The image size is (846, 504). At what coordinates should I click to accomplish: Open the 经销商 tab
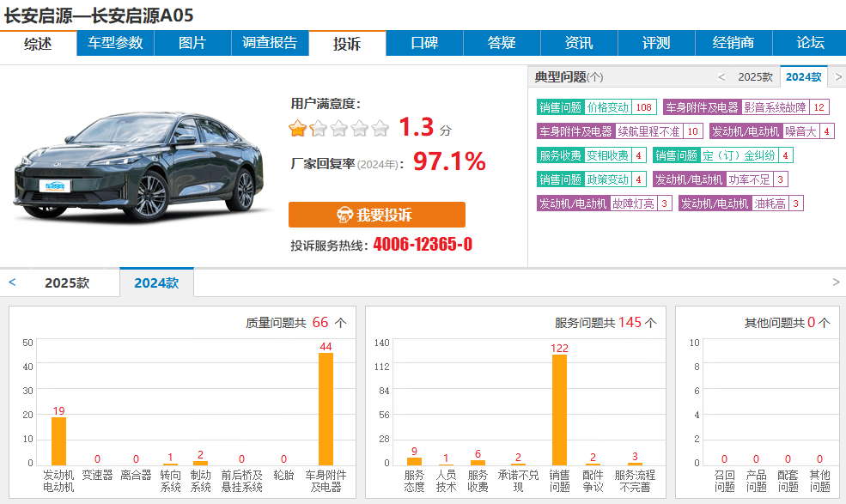(733, 43)
